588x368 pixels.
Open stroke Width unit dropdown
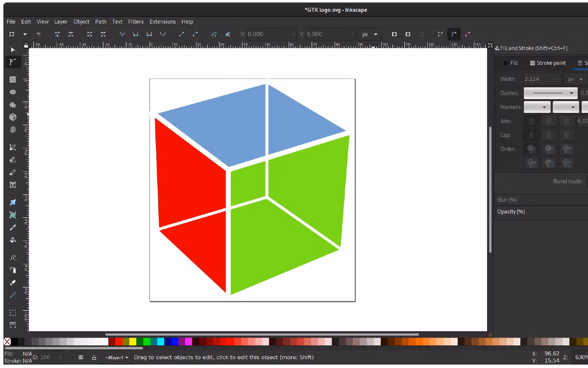click(x=576, y=79)
